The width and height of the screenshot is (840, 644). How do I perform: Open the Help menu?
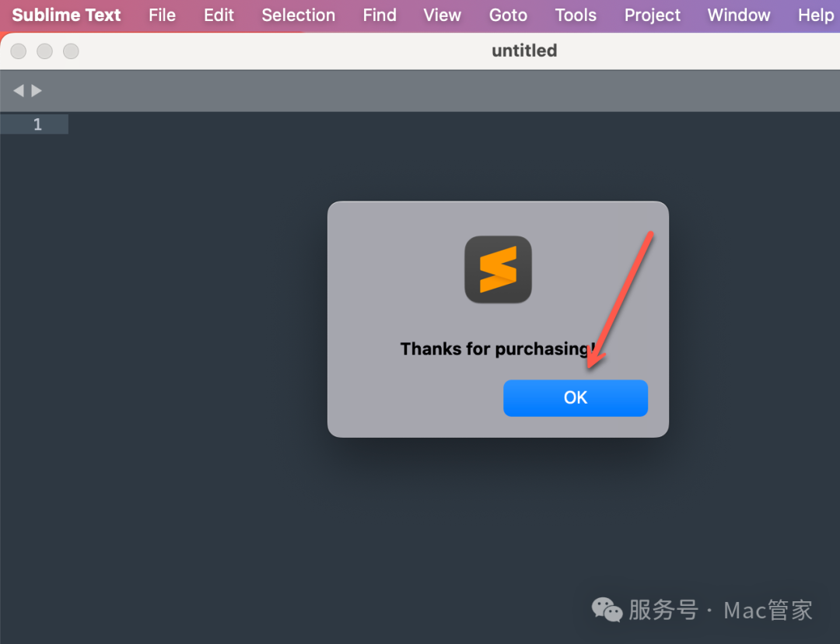tap(815, 16)
